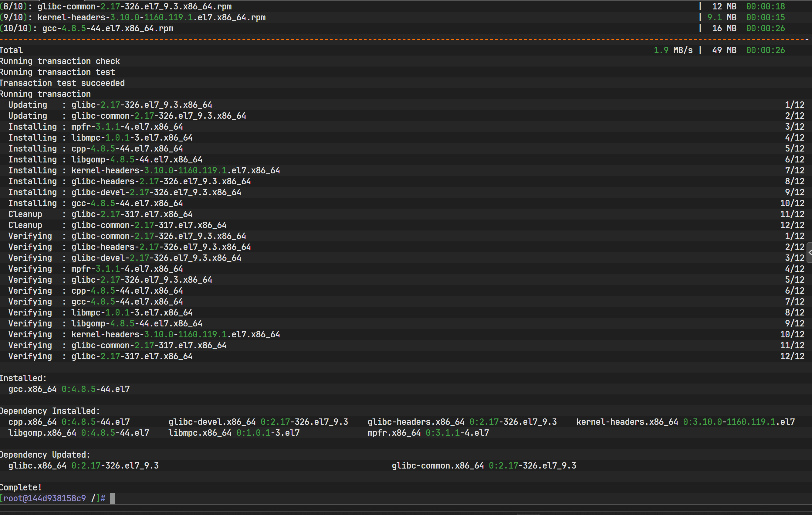Click the 'Transaction test succeeded' line
Screen dimensions: 812x515
(x=63, y=83)
